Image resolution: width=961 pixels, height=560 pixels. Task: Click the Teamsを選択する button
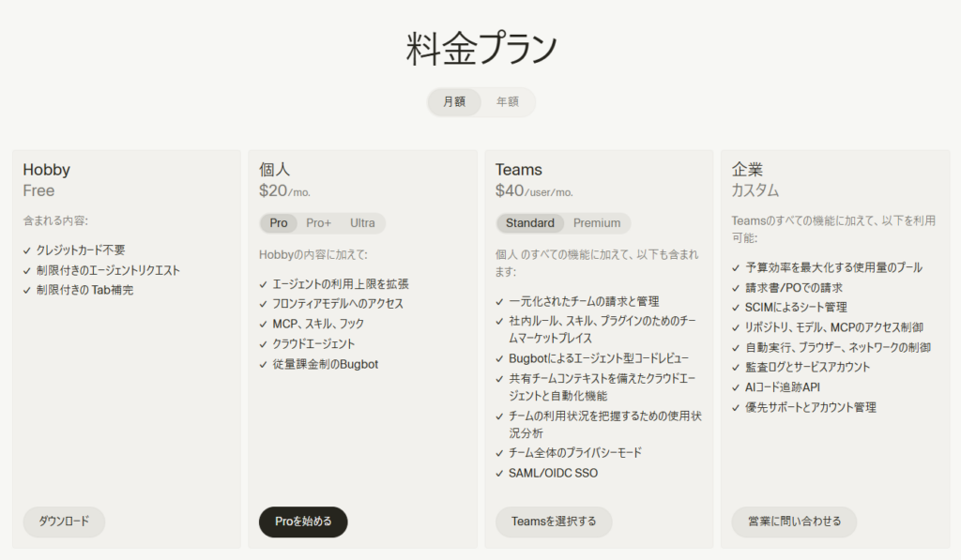click(x=554, y=522)
